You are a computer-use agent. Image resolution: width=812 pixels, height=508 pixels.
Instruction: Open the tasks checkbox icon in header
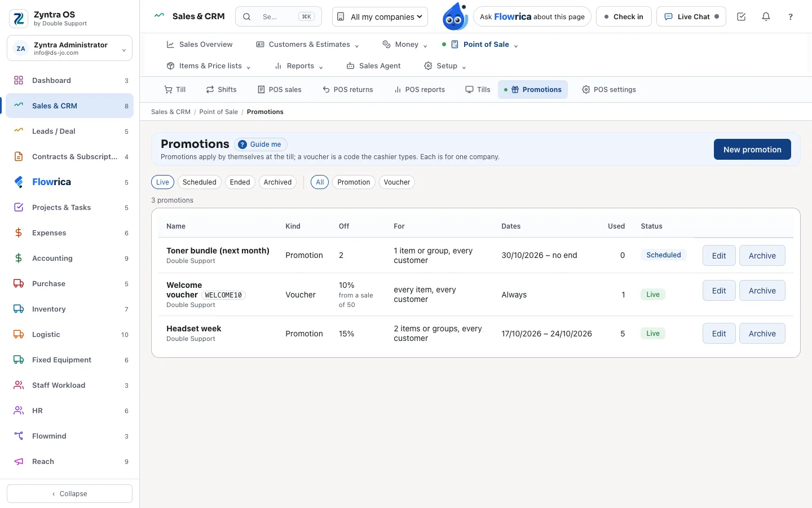click(741, 16)
